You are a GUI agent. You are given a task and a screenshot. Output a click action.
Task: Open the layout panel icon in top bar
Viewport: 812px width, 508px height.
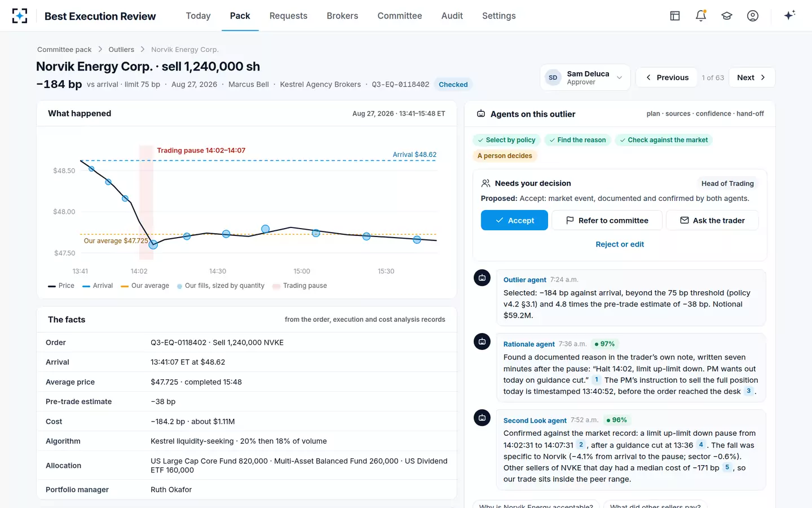[x=675, y=16]
